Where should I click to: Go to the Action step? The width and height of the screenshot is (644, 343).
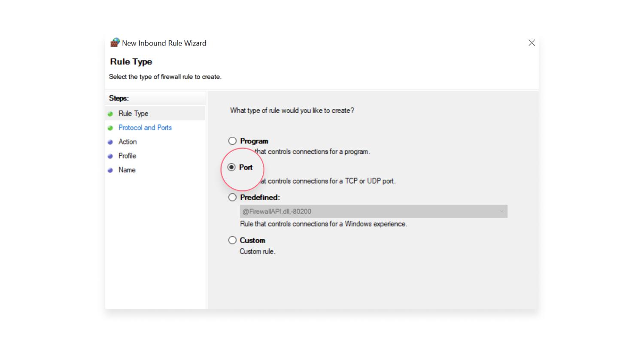128,142
